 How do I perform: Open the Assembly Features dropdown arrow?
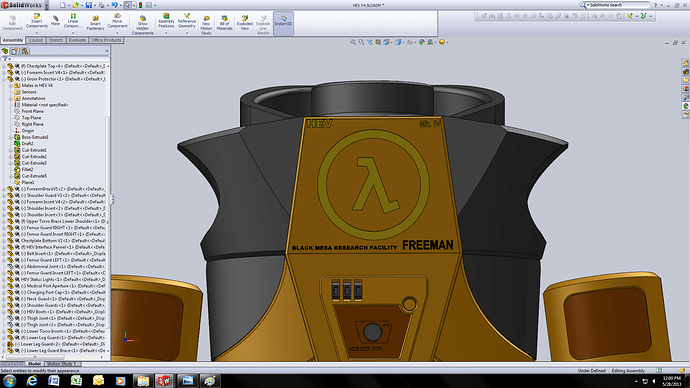click(x=166, y=33)
